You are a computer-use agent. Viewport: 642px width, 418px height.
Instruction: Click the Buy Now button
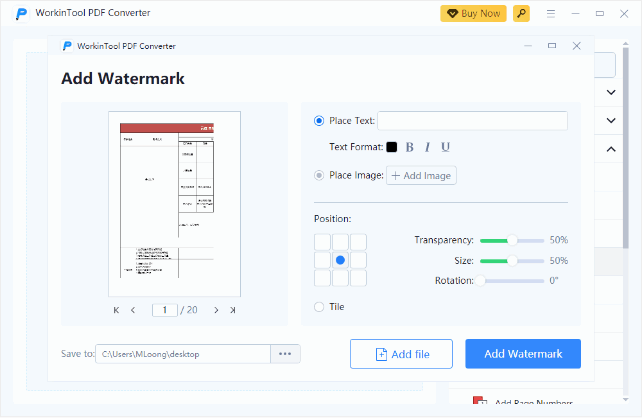pos(473,14)
